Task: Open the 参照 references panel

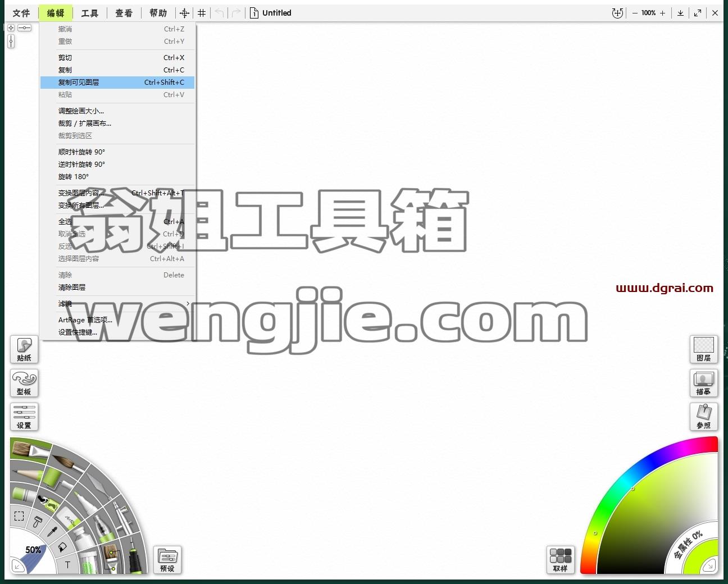Action: [704, 417]
